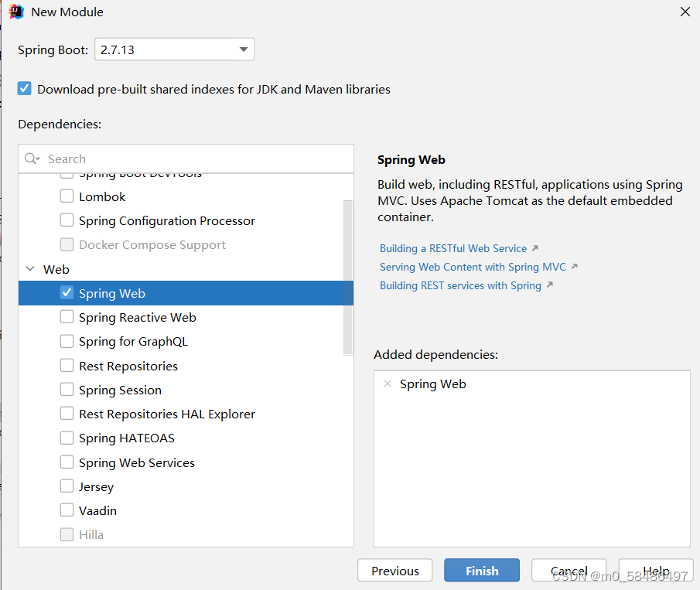Open the Spring Boot version dropdown
700x590 pixels.
point(242,48)
